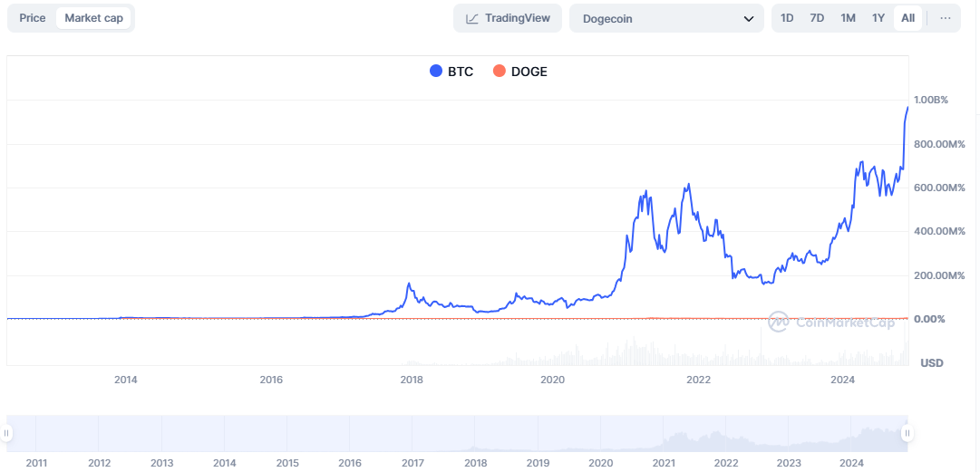Click the USD label under the y-axis
The height and width of the screenshot is (472, 980).
(x=931, y=362)
